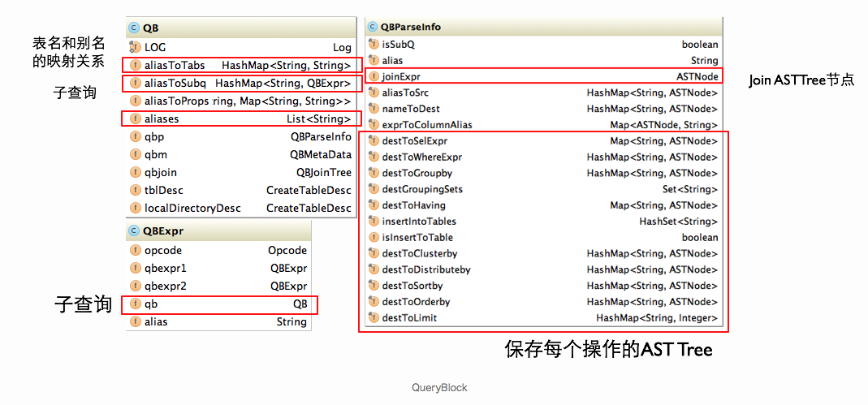Click the class icon beside QBExpr header

134,231
